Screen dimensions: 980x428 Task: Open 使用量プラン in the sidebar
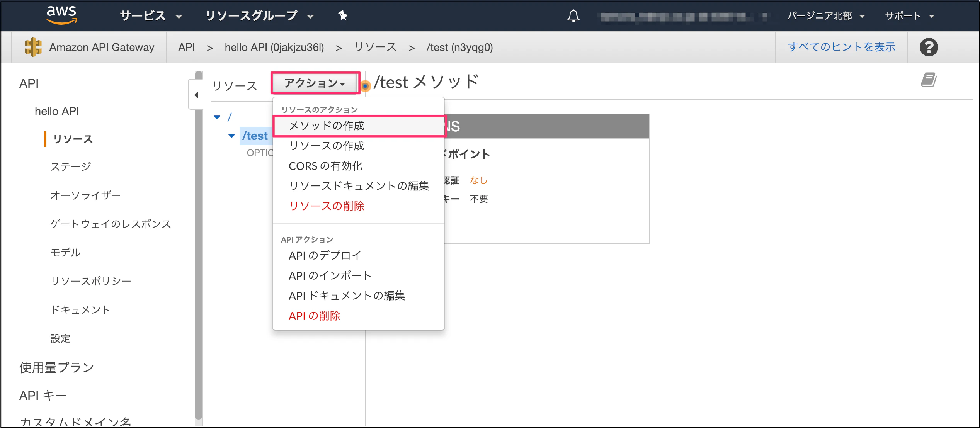(x=57, y=367)
